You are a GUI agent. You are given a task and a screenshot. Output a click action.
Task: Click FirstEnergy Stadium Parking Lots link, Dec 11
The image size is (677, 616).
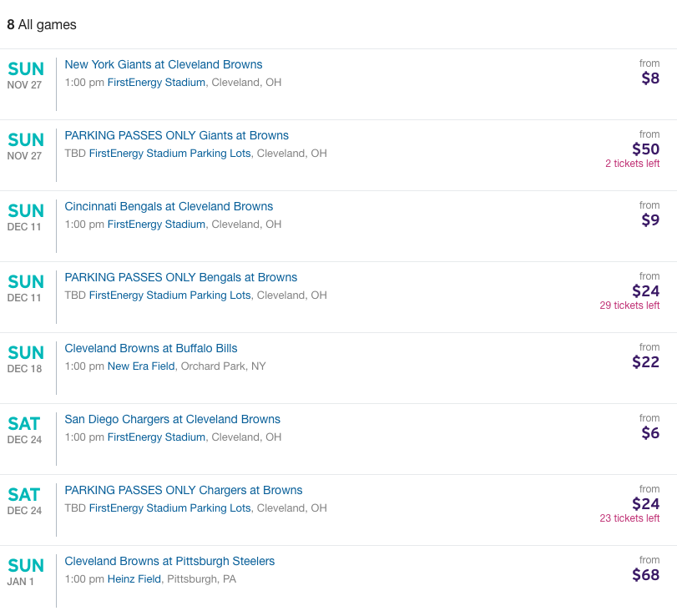(x=169, y=295)
